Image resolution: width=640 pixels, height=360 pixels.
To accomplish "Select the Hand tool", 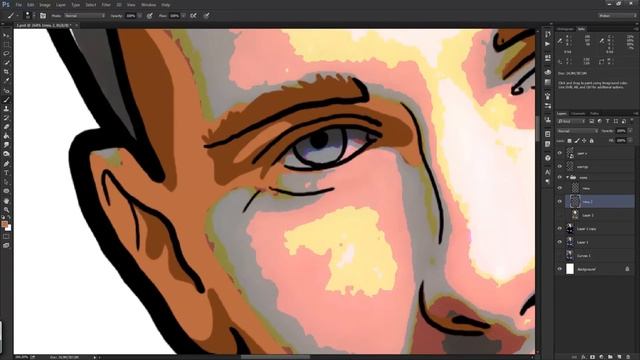I will pyautogui.click(x=6, y=201).
